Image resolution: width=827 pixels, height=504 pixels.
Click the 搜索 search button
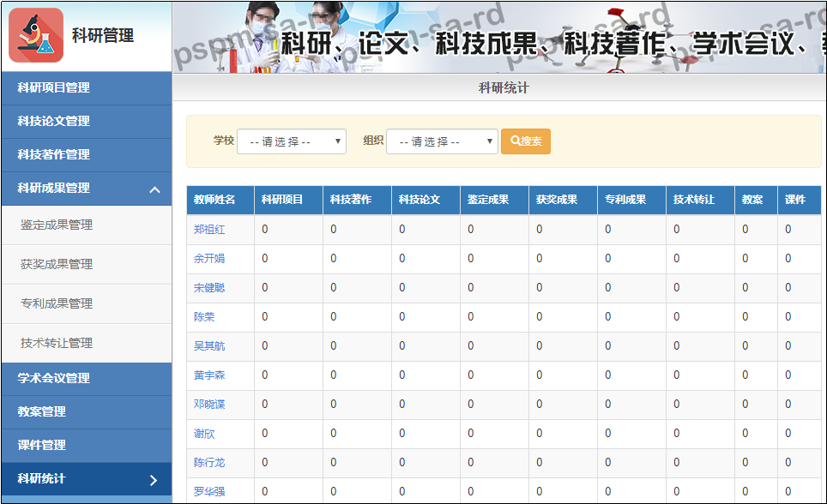[526, 141]
